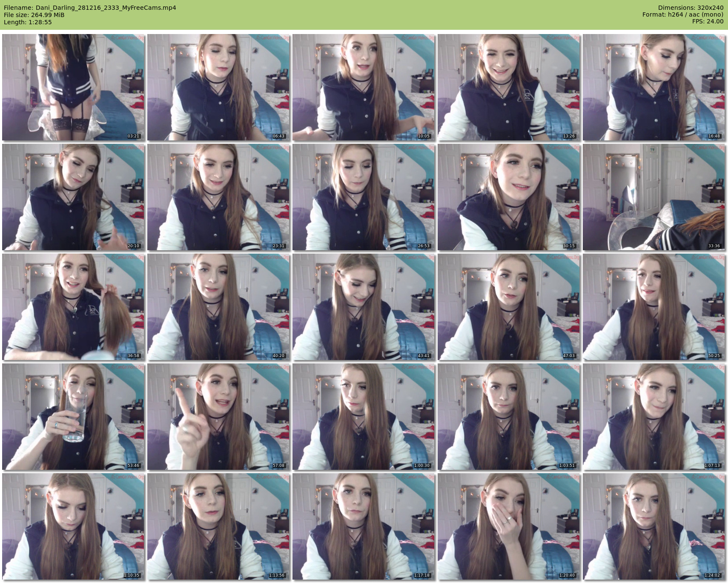Screen dimensions: 728x583
Task: Click the Dimensions 320x240 label
Action: (691, 8)
